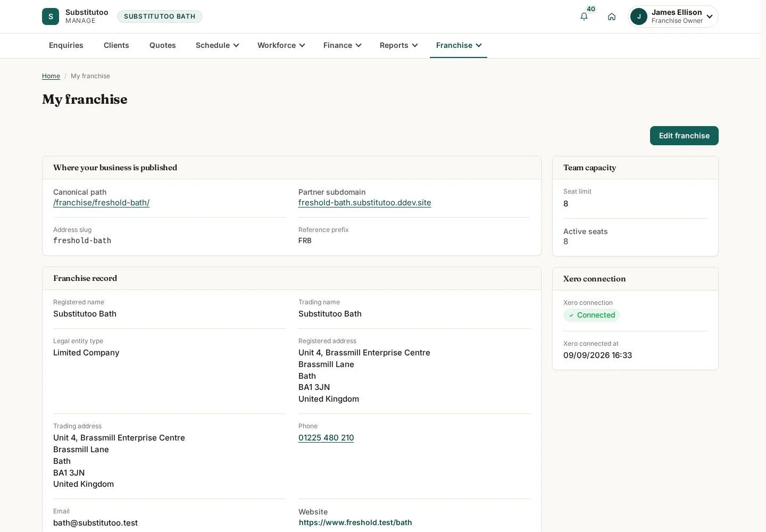The image size is (766, 532).
Task: Expand the Franchise menu
Action: (459, 45)
